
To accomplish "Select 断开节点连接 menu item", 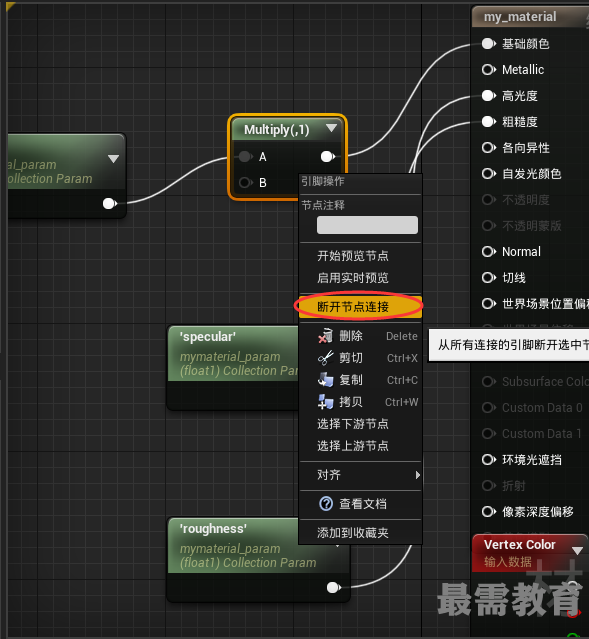I will click(360, 306).
